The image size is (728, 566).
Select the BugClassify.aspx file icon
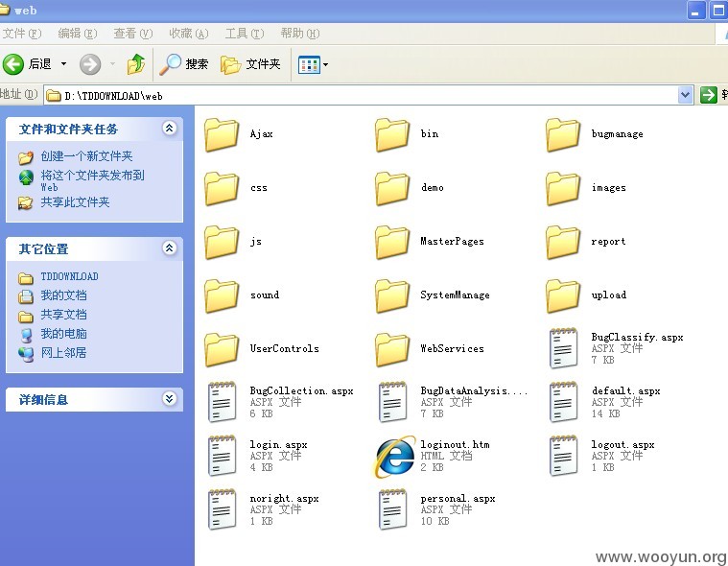click(563, 348)
